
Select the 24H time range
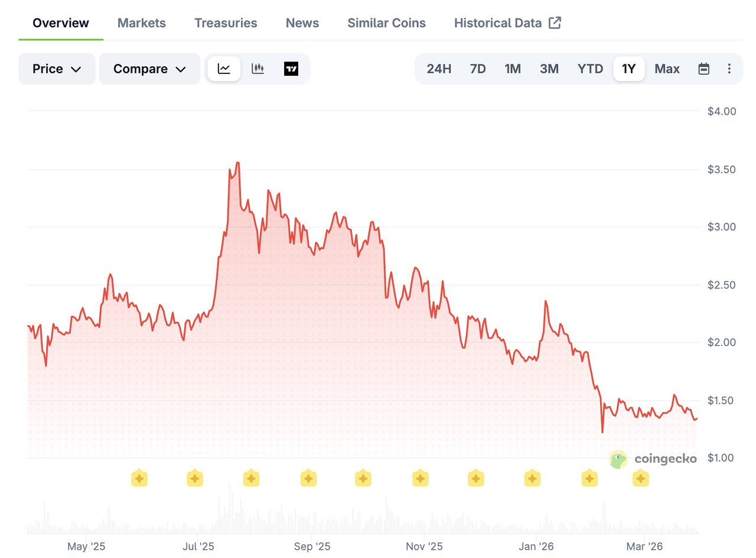coord(439,69)
